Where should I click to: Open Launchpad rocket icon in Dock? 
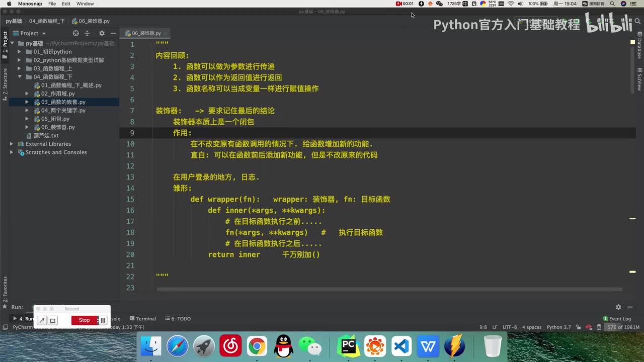point(204,346)
